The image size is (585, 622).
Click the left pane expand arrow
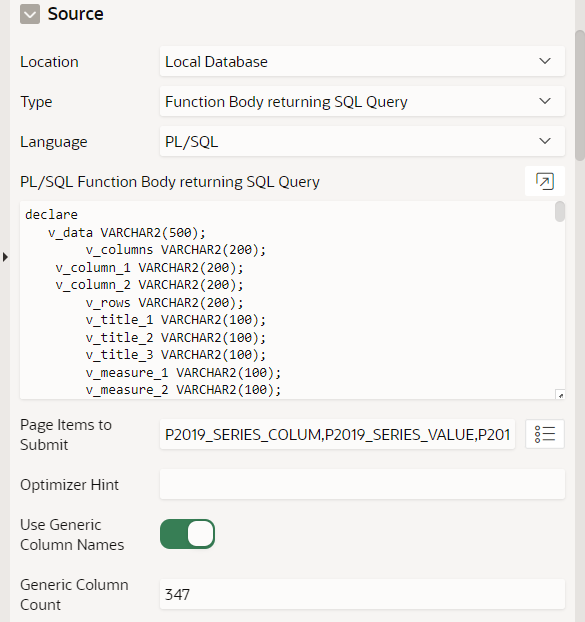click(5, 257)
